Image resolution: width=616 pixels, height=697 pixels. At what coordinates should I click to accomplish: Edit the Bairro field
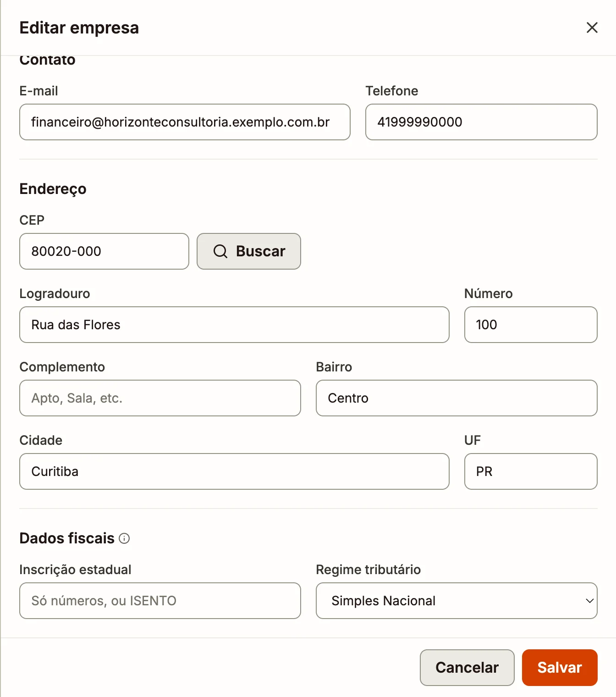(x=456, y=398)
